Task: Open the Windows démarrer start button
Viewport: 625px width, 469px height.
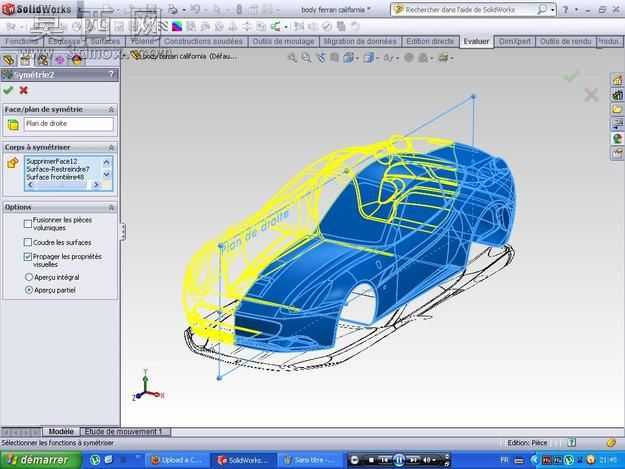Action: [40, 460]
